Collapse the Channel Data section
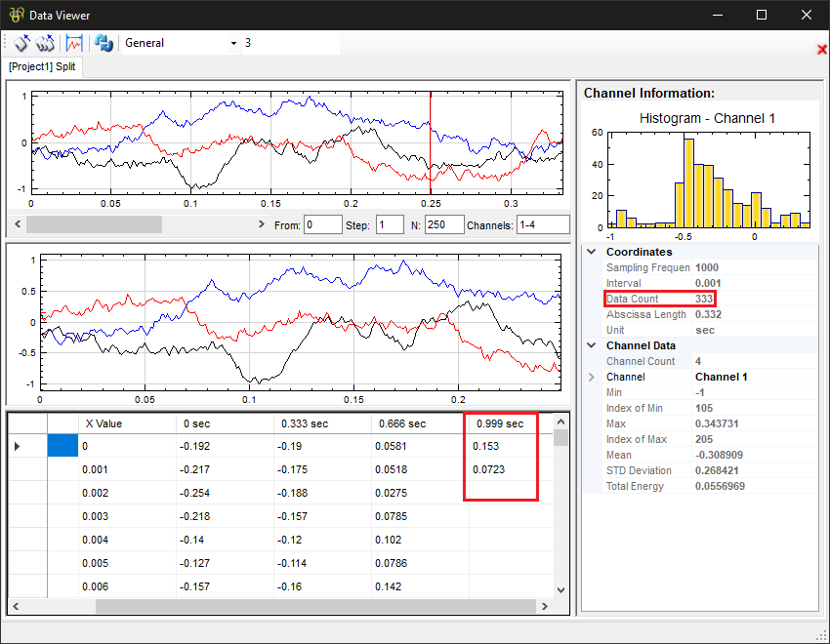The height and width of the screenshot is (644, 830). 592,345
